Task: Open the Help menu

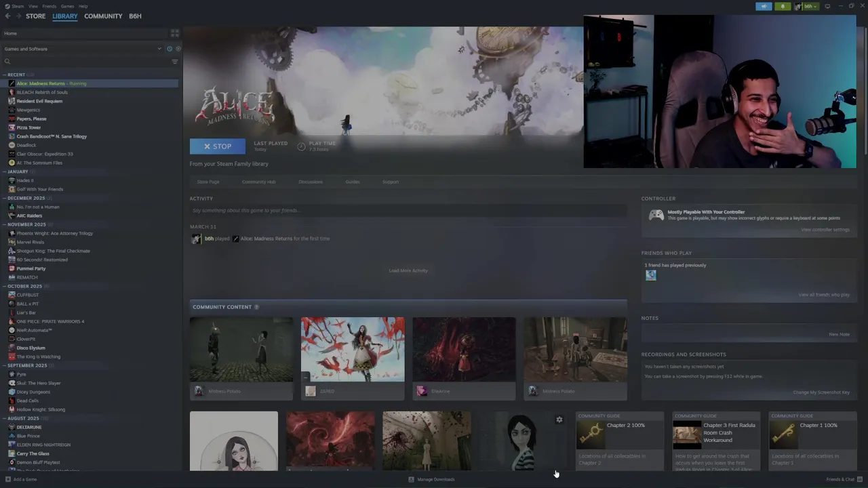Action: 83,6
